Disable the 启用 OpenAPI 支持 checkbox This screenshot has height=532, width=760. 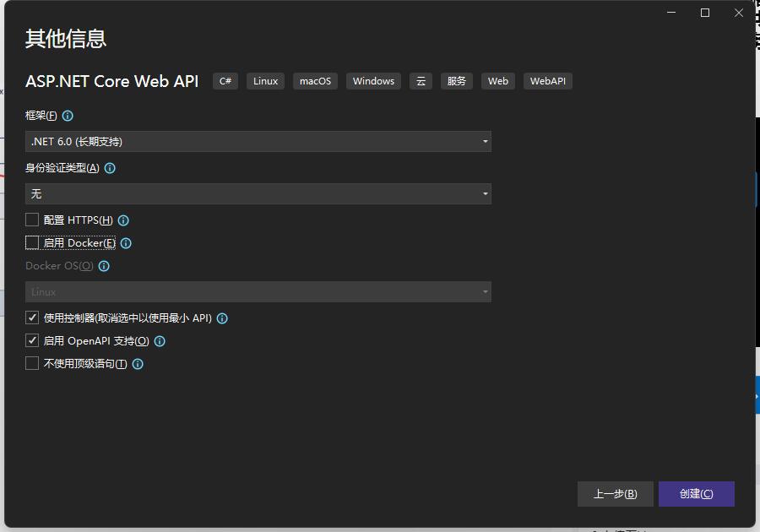point(32,341)
